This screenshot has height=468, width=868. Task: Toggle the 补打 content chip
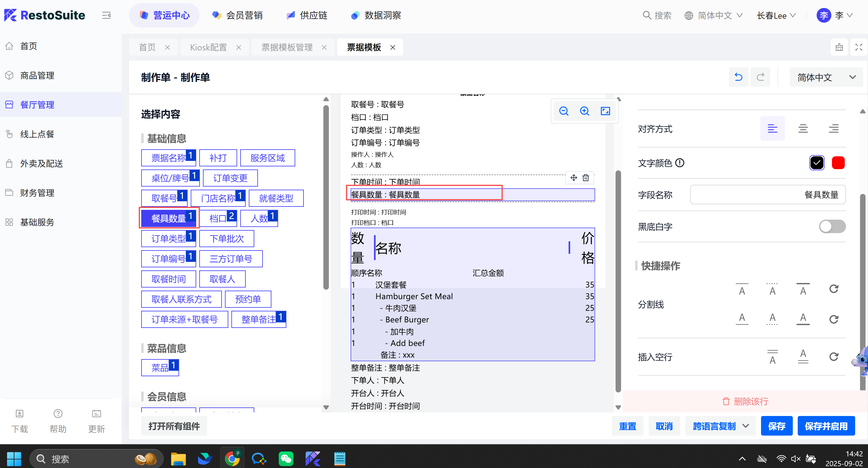[218, 158]
